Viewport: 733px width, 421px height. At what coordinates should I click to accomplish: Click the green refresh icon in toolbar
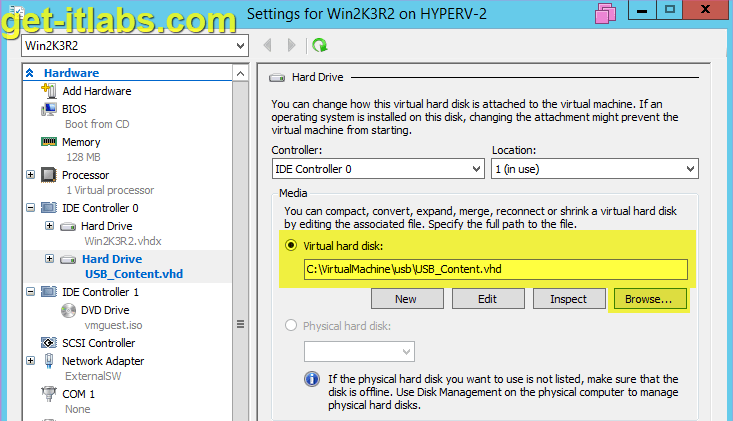(320, 45)
